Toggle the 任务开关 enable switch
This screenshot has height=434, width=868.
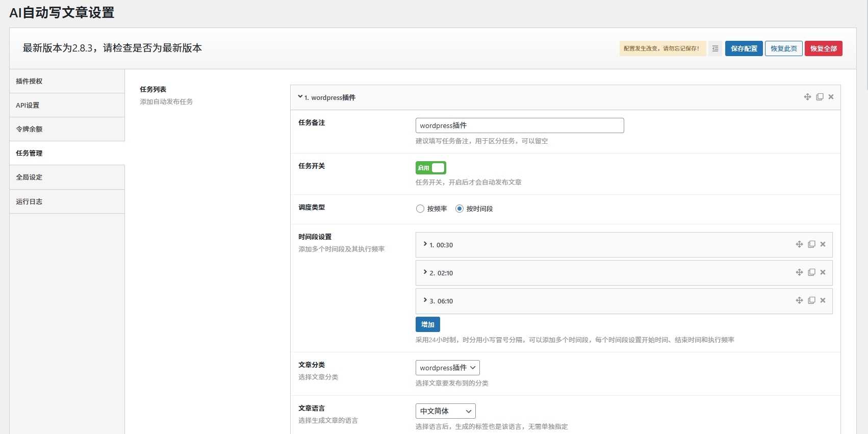[430, 168]
